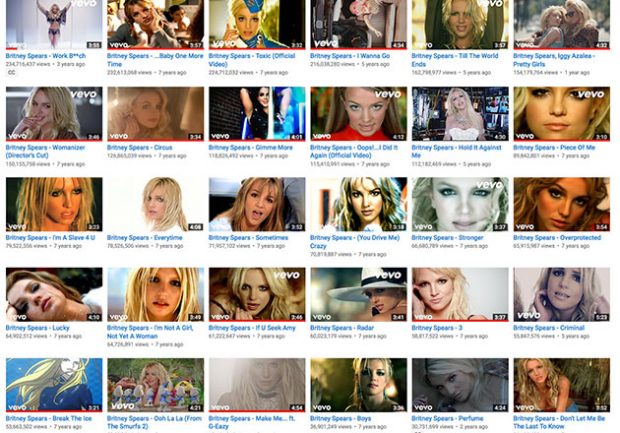Open Britney Spears - Break The Ice link

pyautogui.click(x=49, y=418)
